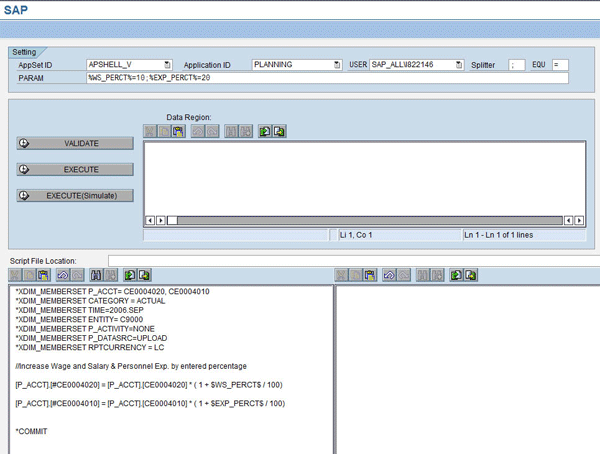The height and width of the screenshot is (454, 600).
Task: Click the Find binoculars icon above the script
Action: pos(96,275)
